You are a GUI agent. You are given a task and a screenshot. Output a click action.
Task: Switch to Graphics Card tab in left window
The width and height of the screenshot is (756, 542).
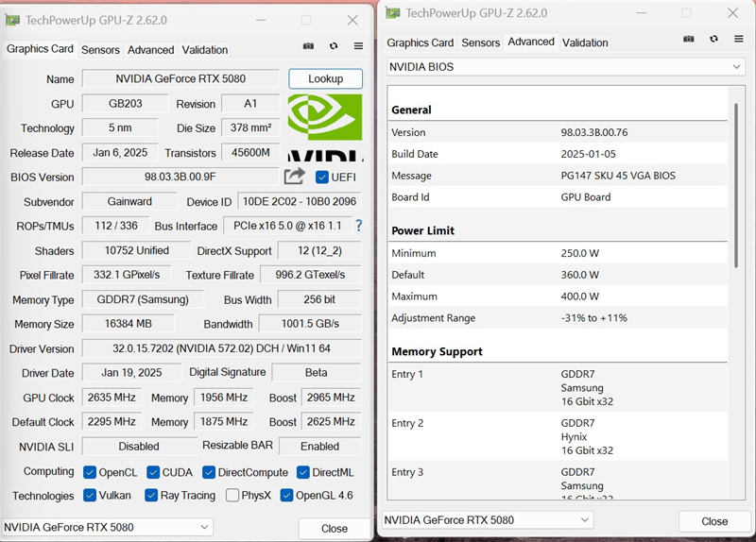(40, 49)
